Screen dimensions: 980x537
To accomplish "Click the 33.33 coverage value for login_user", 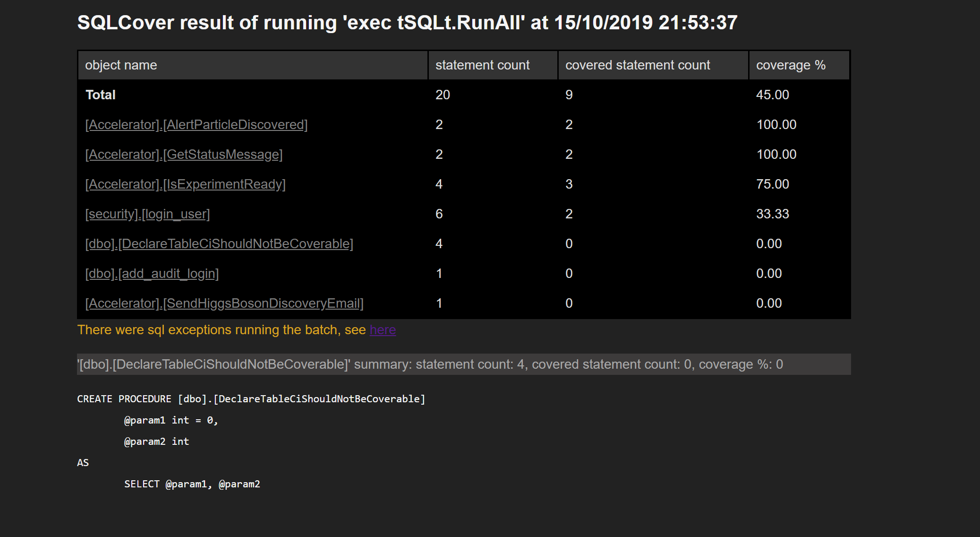I will [x=773, y=214].
